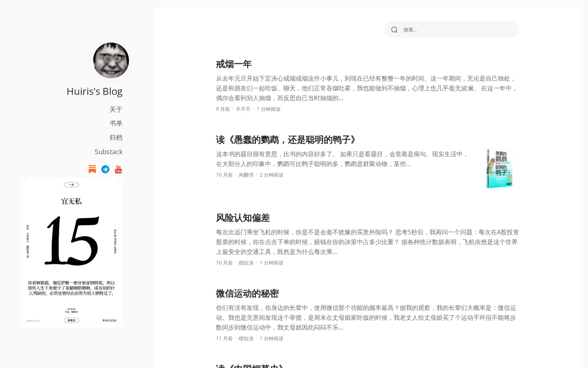Viewport: 588px width, 368px height.
Task: Focus the 搜索 search field
Action: click(x=452, y=30)
